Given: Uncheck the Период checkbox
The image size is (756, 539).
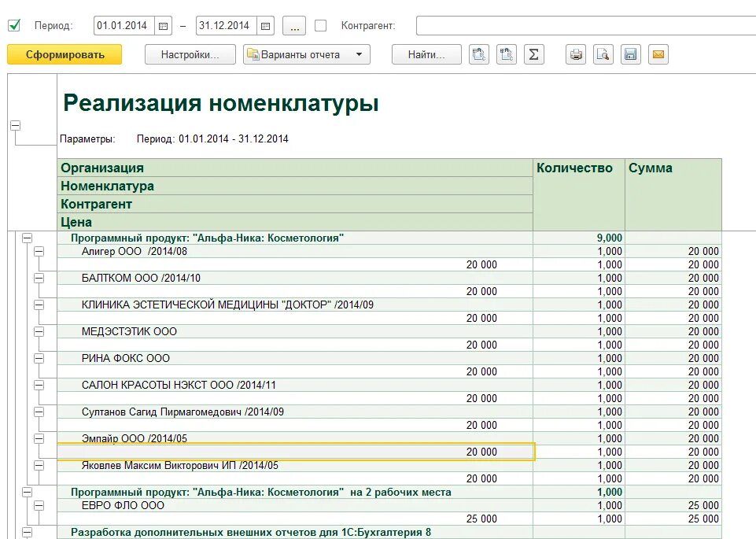Looking at the screenshot, I should click(13, 24).
